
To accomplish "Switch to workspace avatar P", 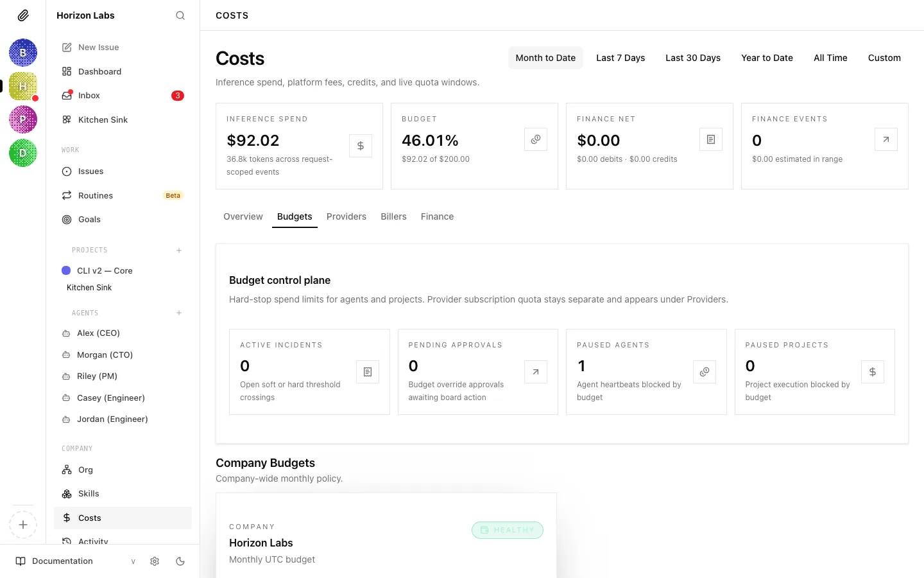I will coord(23,119).
